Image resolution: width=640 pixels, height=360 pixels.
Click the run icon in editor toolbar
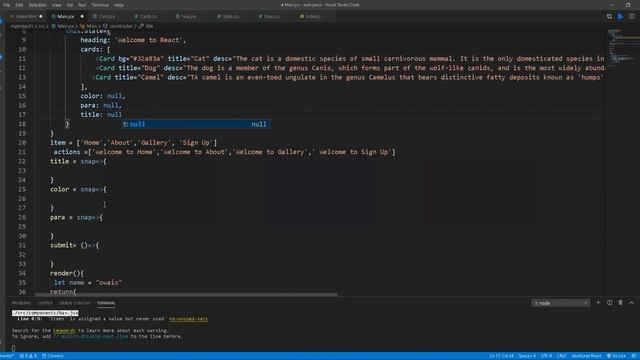620,16
